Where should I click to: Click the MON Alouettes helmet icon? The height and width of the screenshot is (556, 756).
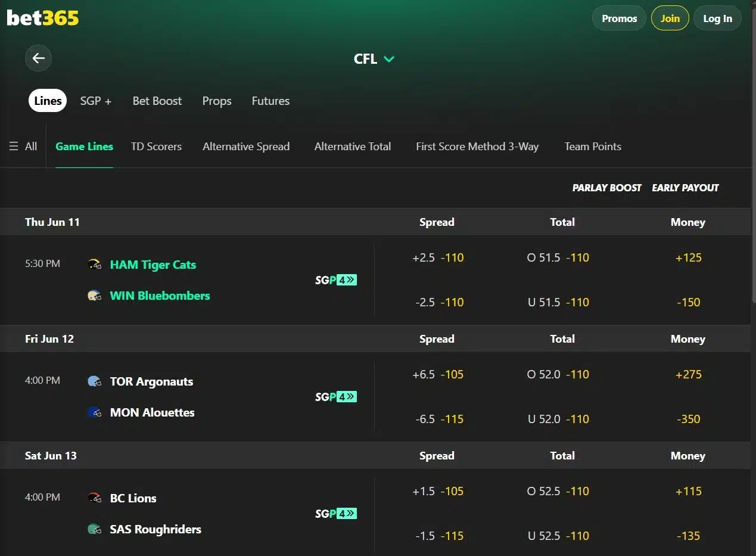point(94,412)
